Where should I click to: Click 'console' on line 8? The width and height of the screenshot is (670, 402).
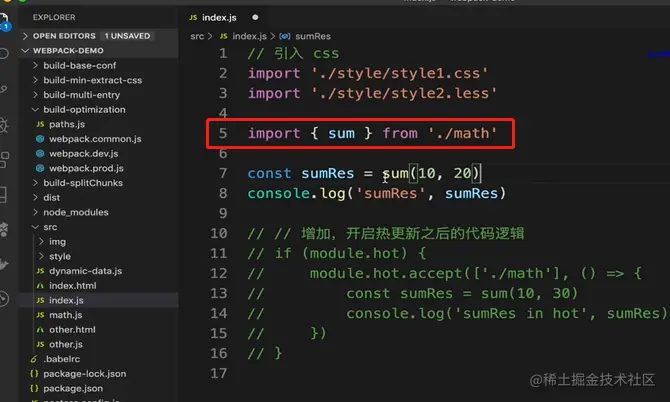pyautogui.click(x=279, y=194)
